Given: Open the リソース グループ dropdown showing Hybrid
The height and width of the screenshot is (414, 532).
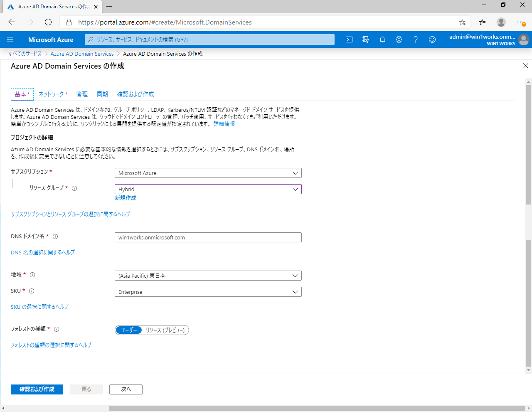Looking at the screenshot, I should 208,189.
